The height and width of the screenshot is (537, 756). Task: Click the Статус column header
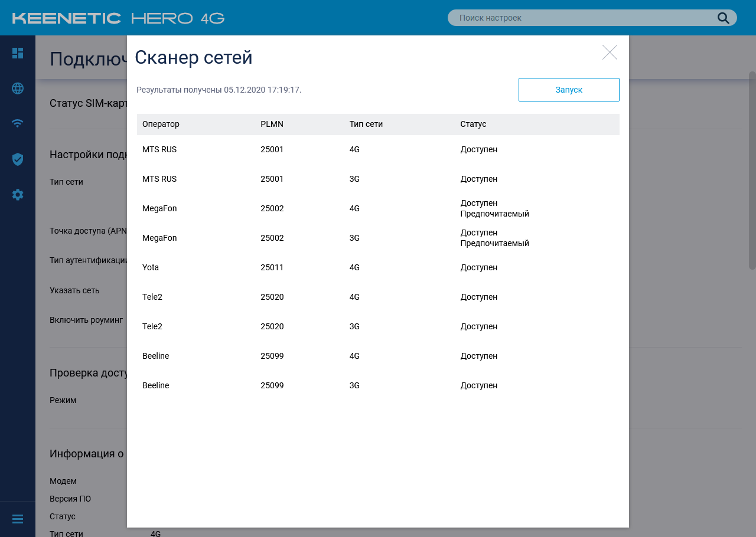coord(473,125)
